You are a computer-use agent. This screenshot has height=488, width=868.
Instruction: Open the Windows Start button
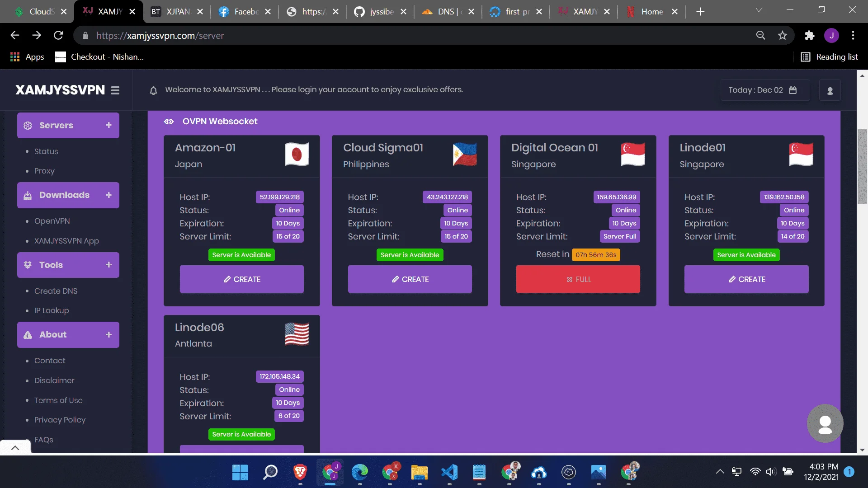[x=240, y=473]
